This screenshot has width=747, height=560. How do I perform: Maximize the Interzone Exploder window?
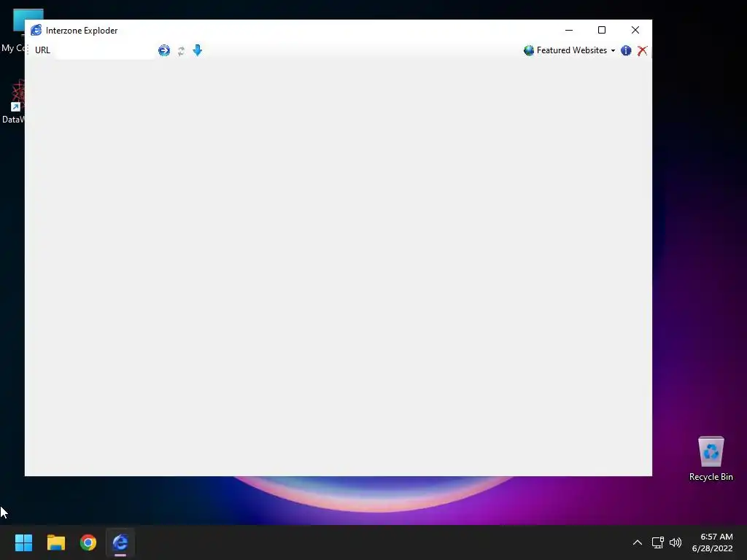point(602,30)
